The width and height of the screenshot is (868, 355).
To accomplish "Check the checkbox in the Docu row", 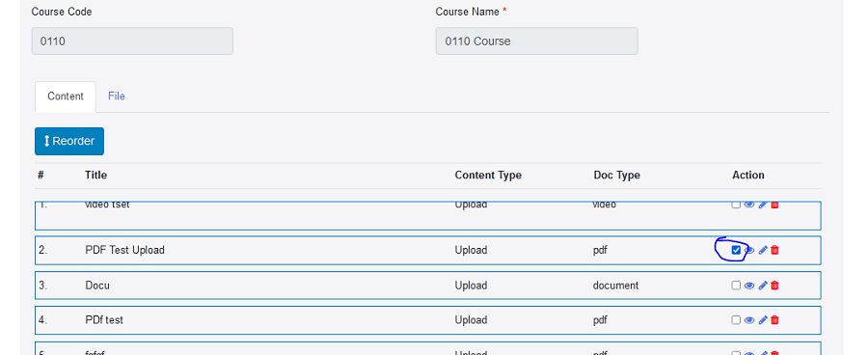I will pos(736,286).
